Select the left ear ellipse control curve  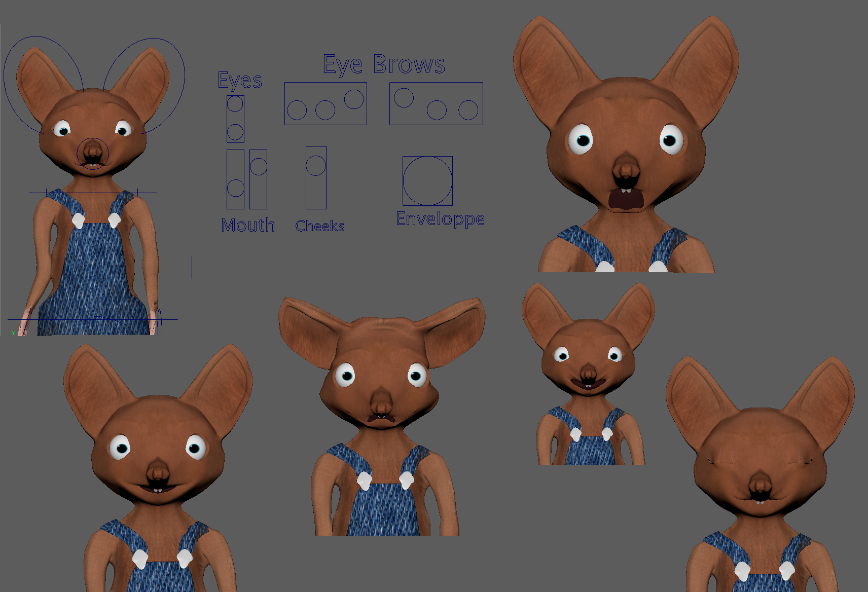pos(43,85)
